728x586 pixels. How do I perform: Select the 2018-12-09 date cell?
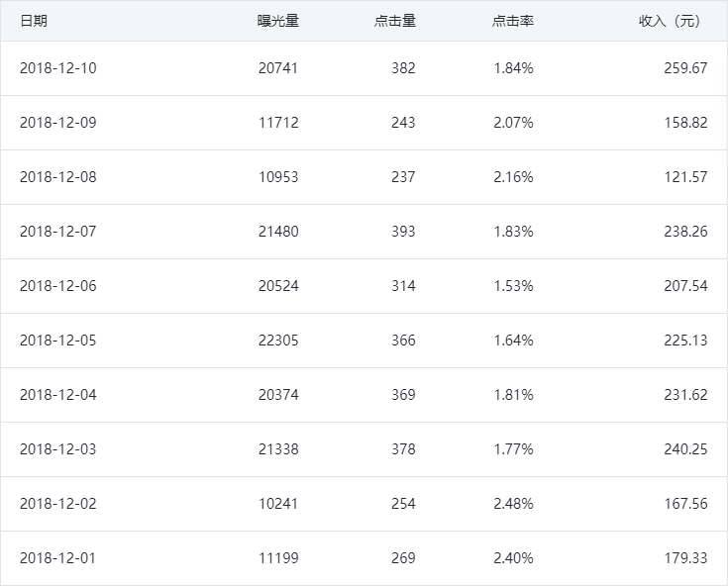(57, 123)
